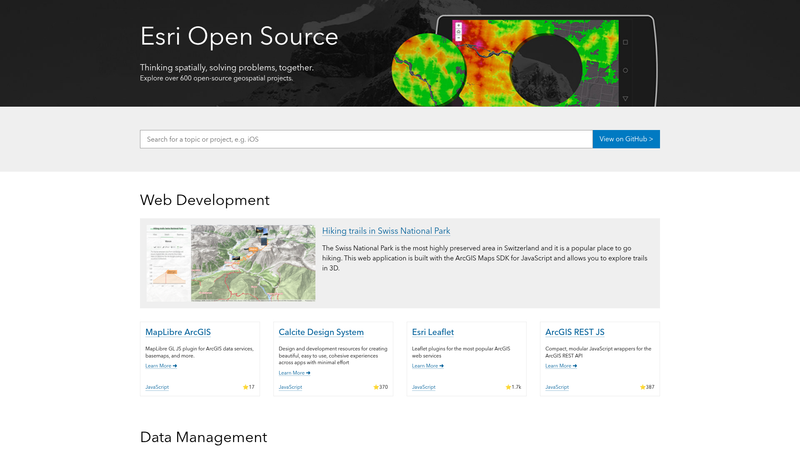Open the MapLibre ArcGIS project link

pos(178,332)
